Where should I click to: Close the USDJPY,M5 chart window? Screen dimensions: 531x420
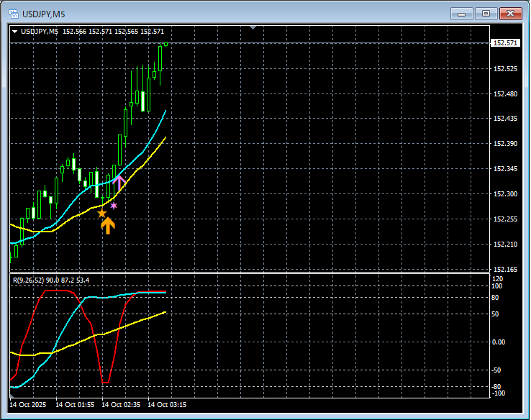pyautogui.click(x=511, y=14)
